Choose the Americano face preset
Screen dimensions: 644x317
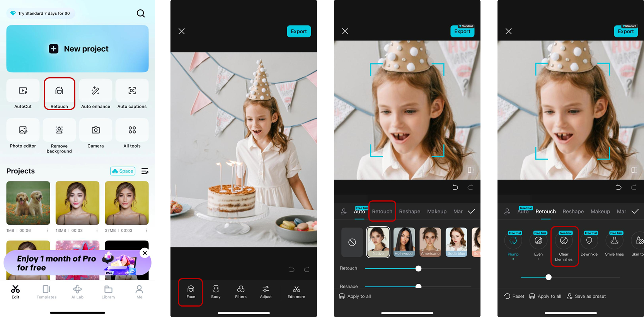click(x=430, y=242)
